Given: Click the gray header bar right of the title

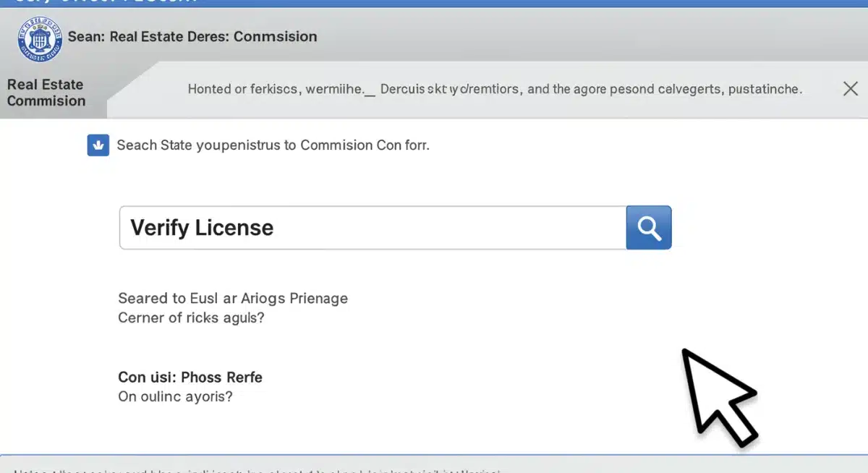Looking at the screenshot, I should tap(579, 36).
